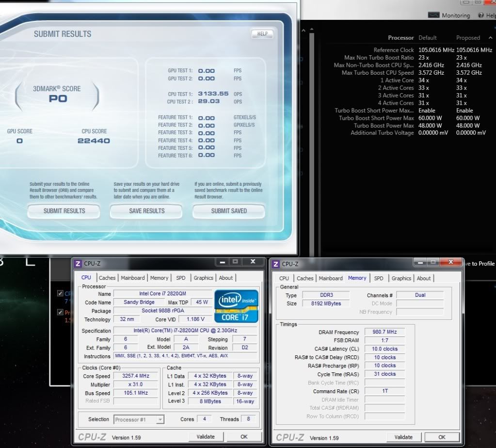Image resolution: width=496 pixels, height=448 pixels.
Task: Minimize the right CPU-Z window
Action: [420, 262]
